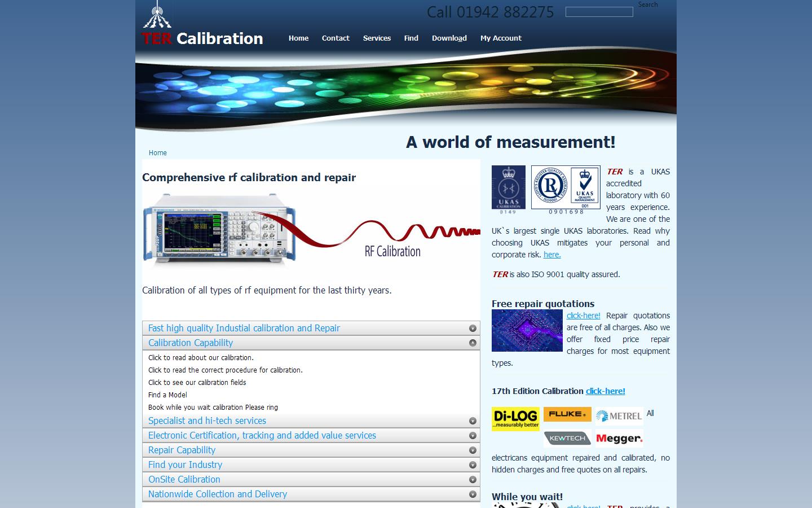Focus the search input field
The height and width of the screenshot is (508, 812).
pos(599,12)
